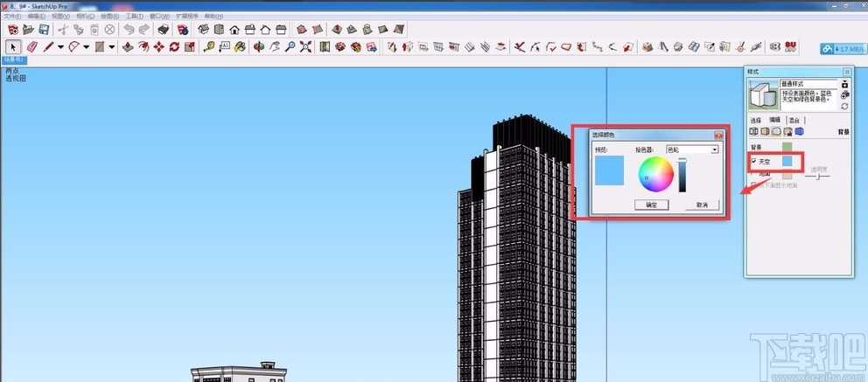
Task: Click the Cut scissors icon
Action: tap(63, 30)
